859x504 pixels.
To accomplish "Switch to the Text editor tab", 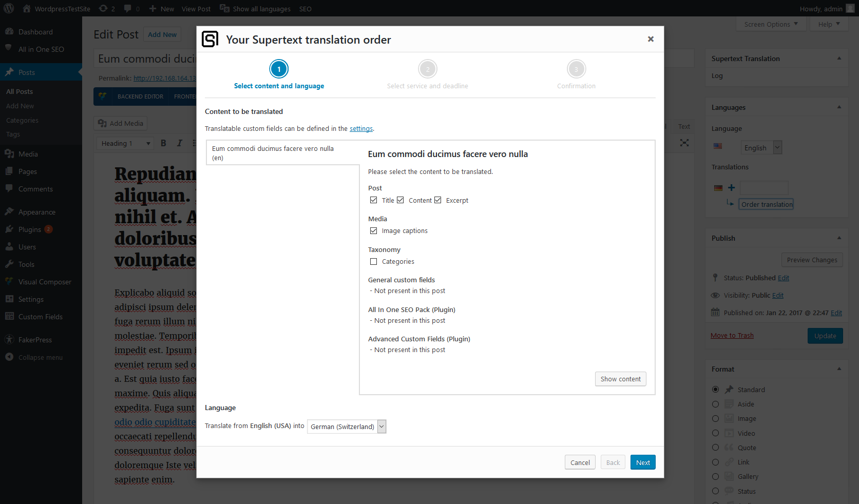I will pyautogui.click(x=684, y=126).
